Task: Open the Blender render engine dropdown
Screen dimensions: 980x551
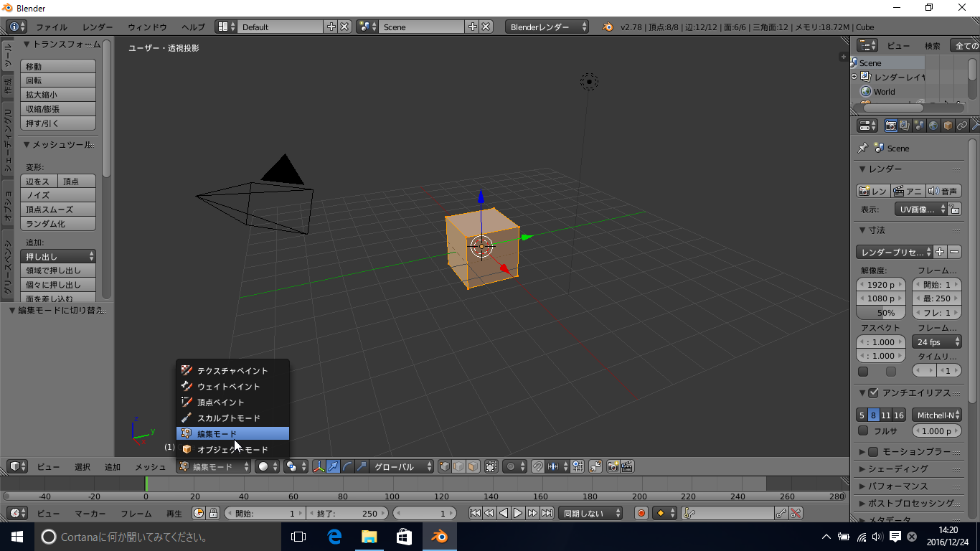Action: point(547,27)
